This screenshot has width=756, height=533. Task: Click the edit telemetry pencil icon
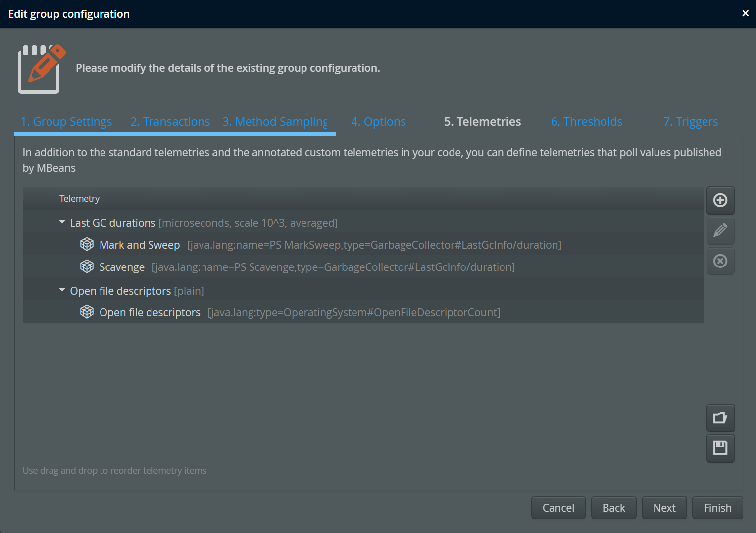click(720, 230)
